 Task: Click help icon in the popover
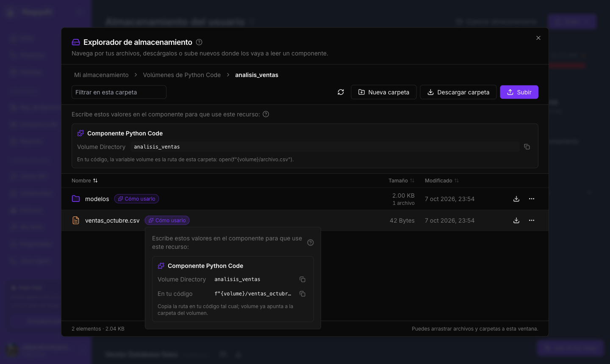point(311,243)
